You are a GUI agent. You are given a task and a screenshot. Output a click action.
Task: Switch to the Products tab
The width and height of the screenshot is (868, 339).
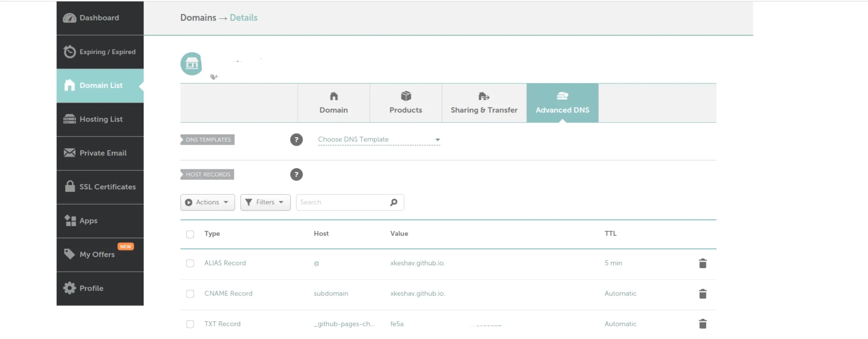[406, 103]
